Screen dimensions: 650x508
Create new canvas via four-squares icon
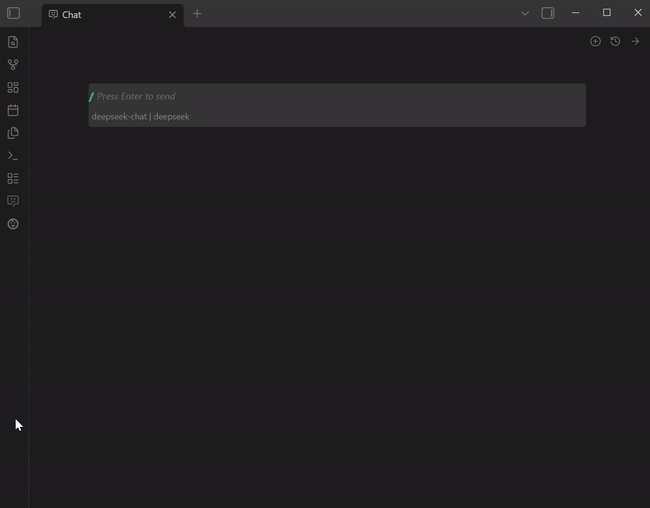(x=13, y=88)
